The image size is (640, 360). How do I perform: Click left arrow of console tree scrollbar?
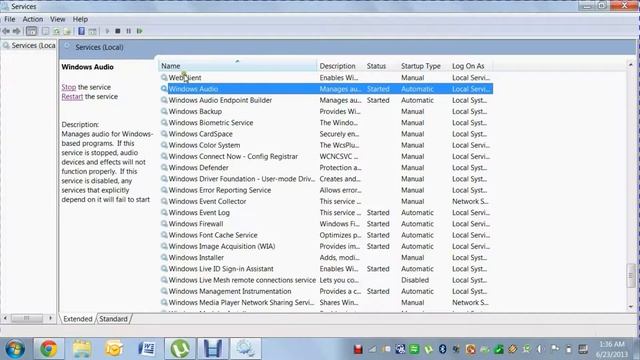[x=5, y=318]
